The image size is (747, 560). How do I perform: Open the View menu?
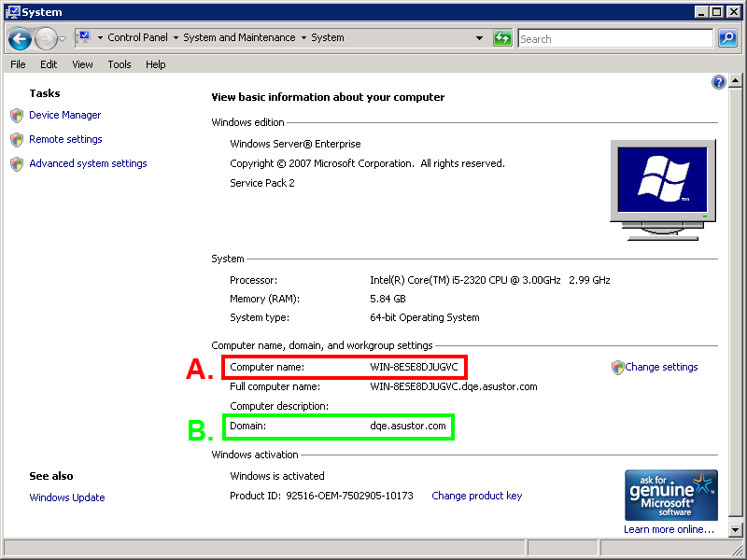coord(82,64)
